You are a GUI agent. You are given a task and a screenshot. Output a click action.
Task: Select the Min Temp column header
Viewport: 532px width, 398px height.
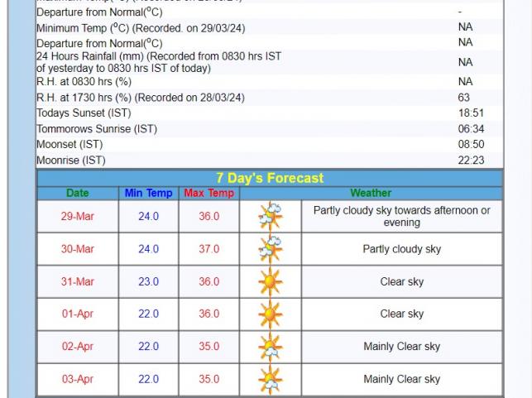click(148, 193)
